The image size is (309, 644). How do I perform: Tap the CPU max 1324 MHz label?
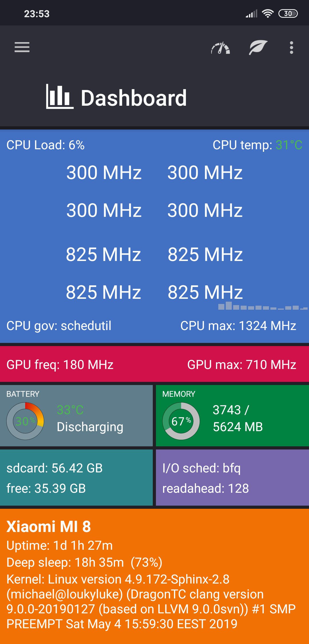(238, 326)
